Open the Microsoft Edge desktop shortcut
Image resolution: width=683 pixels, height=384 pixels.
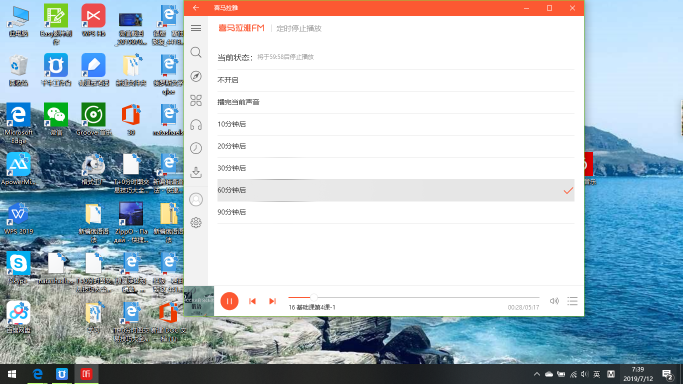tap(18, 123)
